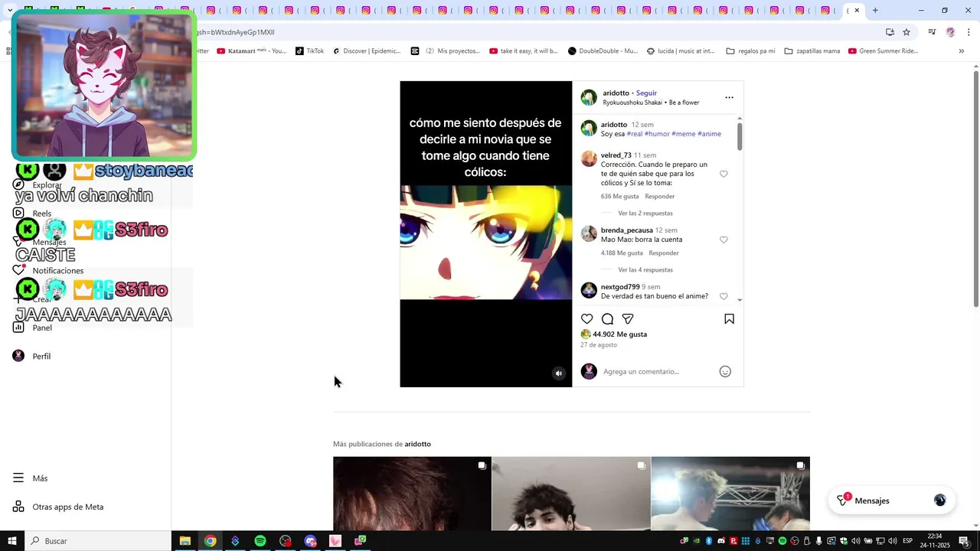This screenshot has height=551, width=980.
Task: Open the Discover | Epidemic bookmark
Action: (366, 51)
